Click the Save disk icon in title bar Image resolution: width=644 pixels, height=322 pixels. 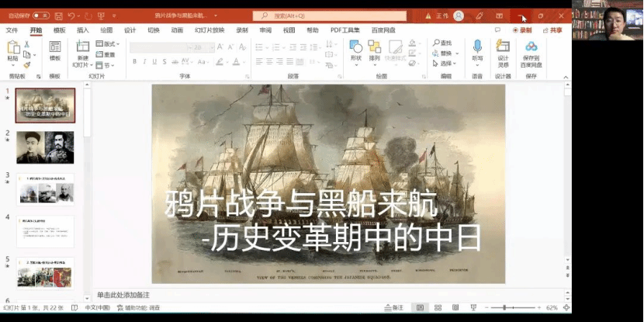[59, 16]
